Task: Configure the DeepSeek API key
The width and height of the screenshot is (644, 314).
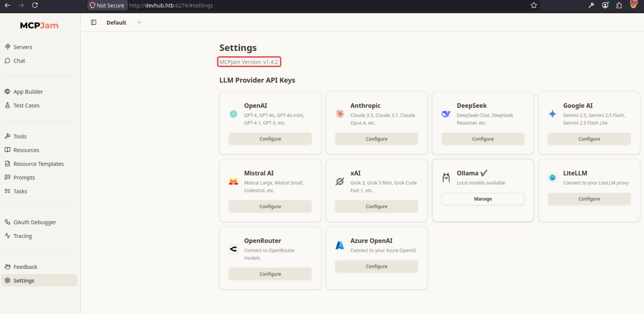Action: click(483, 139)
